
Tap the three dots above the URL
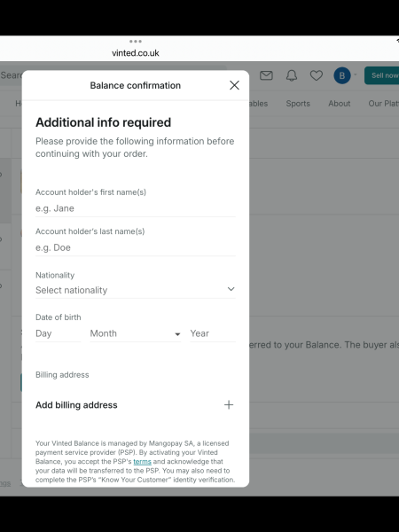(x=136, y=42)
